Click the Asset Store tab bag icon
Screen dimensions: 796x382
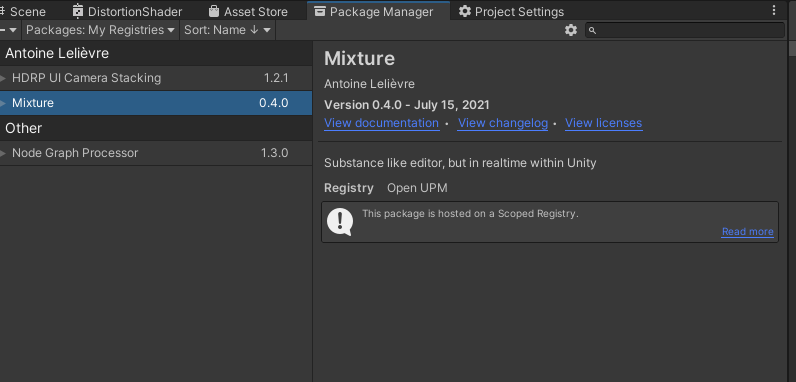214,11
